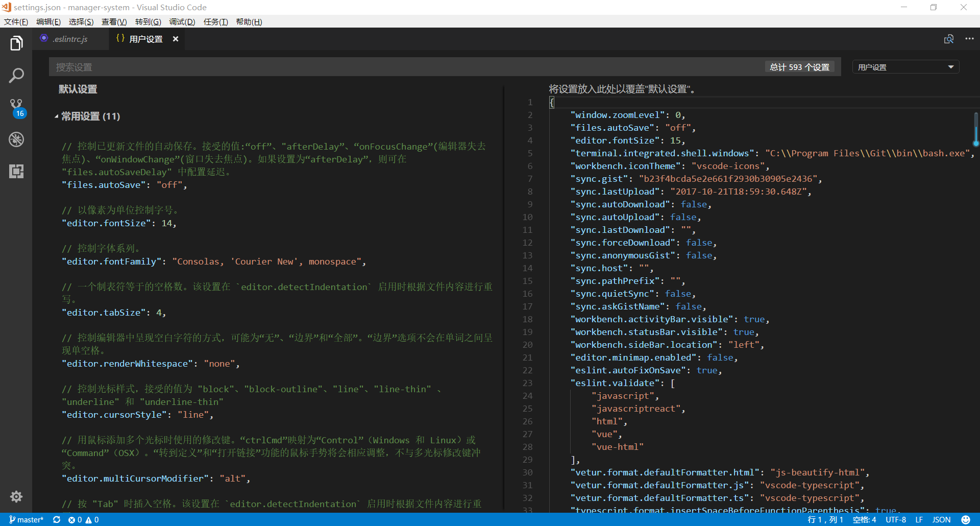This screenshot has width=980, height=526.
Task: Click the "editor.tabSize": 4 default setting
Action: coord(114,313)
